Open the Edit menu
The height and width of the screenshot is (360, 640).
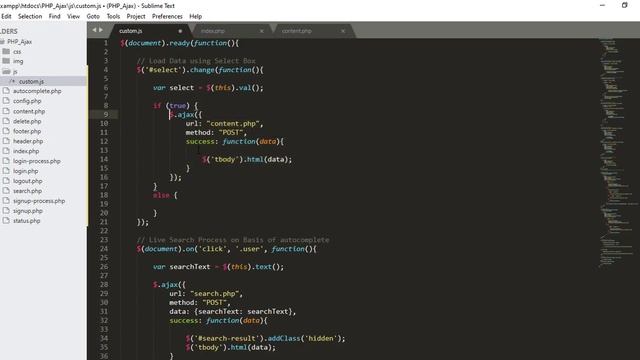tap(6, 16)
